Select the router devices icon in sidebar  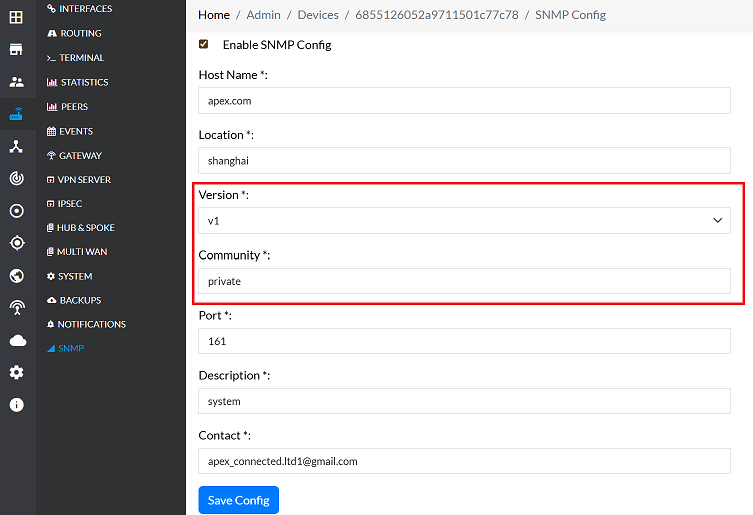point(16,114)
